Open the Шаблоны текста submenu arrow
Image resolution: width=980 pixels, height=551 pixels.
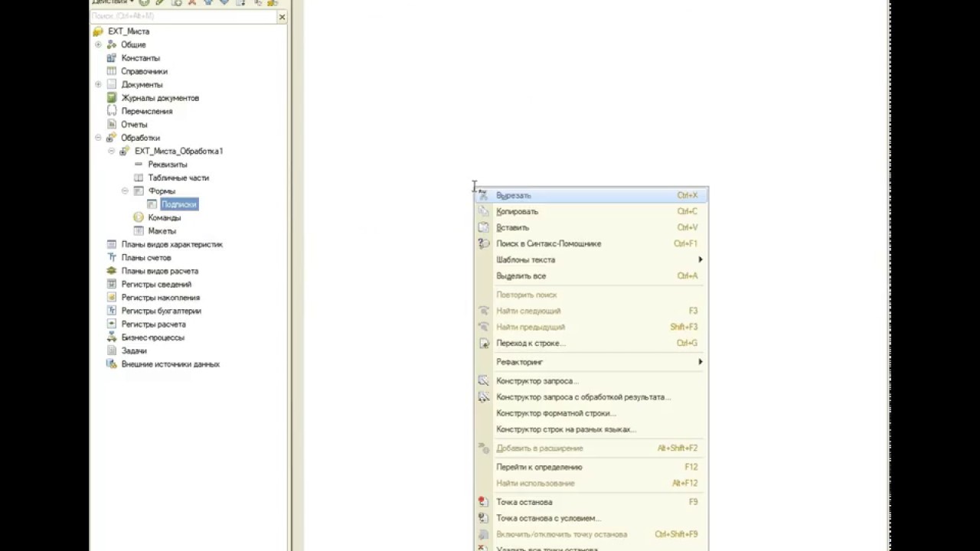700,259
